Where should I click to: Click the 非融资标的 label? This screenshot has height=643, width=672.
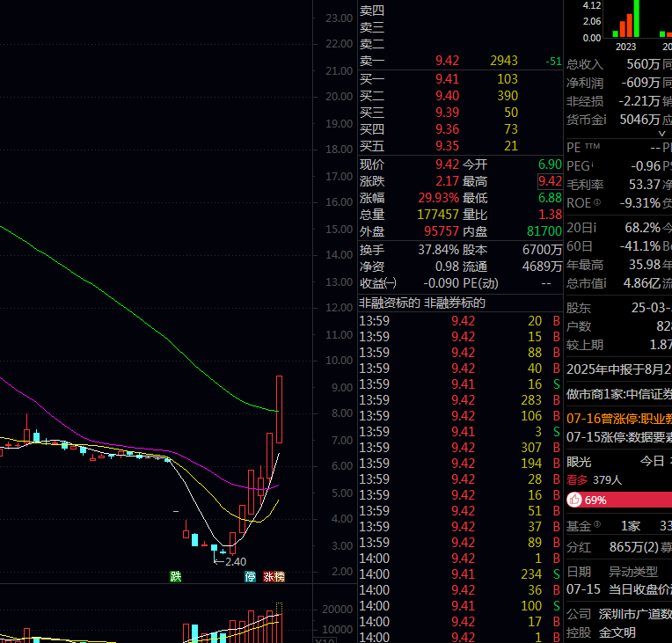390,303
